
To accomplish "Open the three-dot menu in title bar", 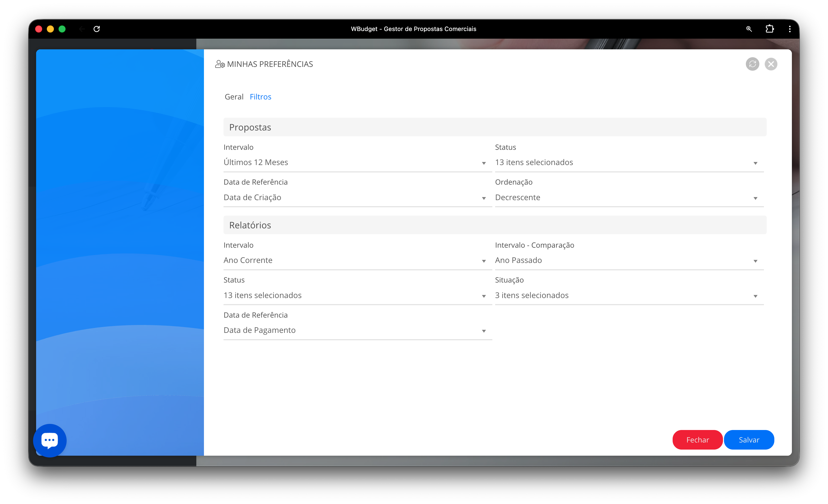I will [789, 29].
